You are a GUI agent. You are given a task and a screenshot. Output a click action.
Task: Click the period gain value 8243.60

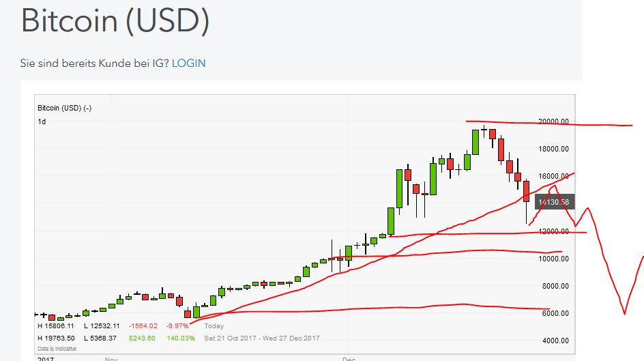(x=142, y=338)
